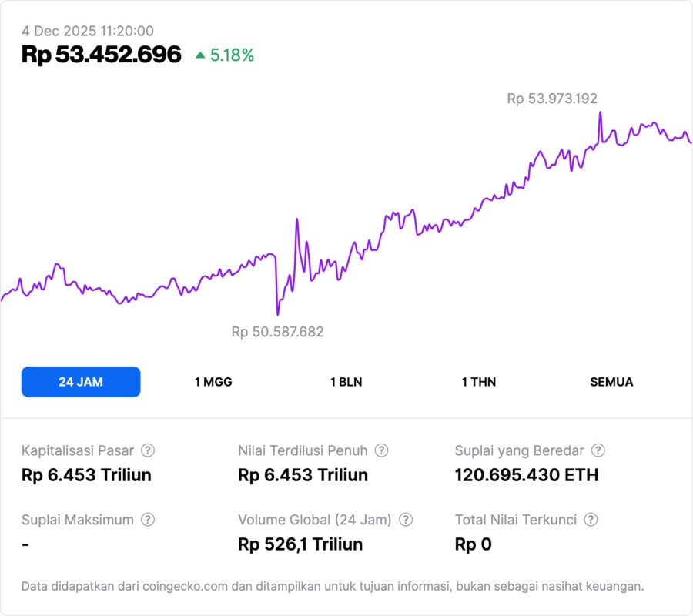Click the question mark next to Suplai Maksimum
Image resolution: width=693 pixels, height=616 pixels.
148,520
